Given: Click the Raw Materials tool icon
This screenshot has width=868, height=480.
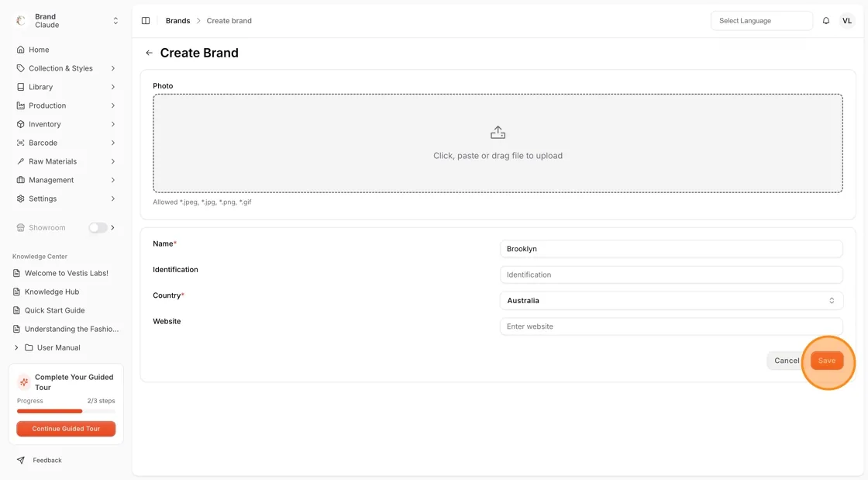Looking at the screenshot, I should [x=20, y=161].
